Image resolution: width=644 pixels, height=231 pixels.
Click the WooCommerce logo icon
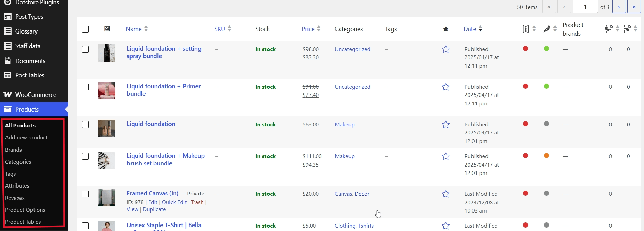coord(8,95)
